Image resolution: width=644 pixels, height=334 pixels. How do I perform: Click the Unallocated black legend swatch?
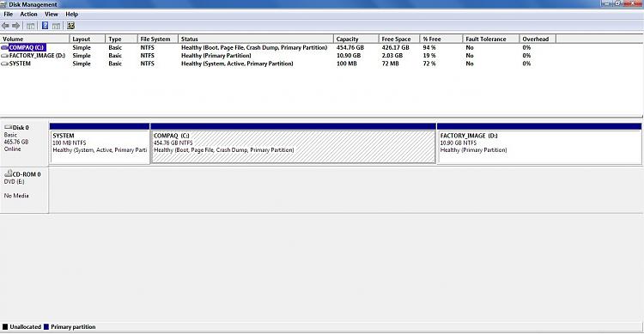coord(5,327)
